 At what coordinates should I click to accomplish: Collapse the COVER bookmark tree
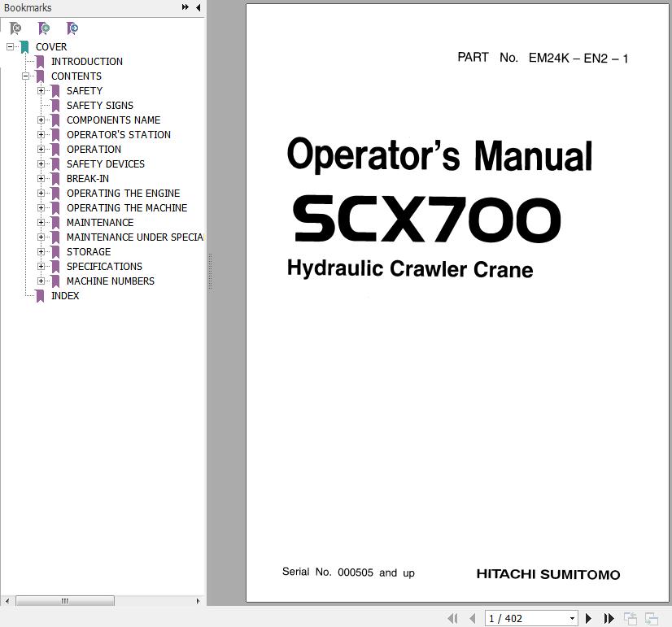(x=10, y=46)
